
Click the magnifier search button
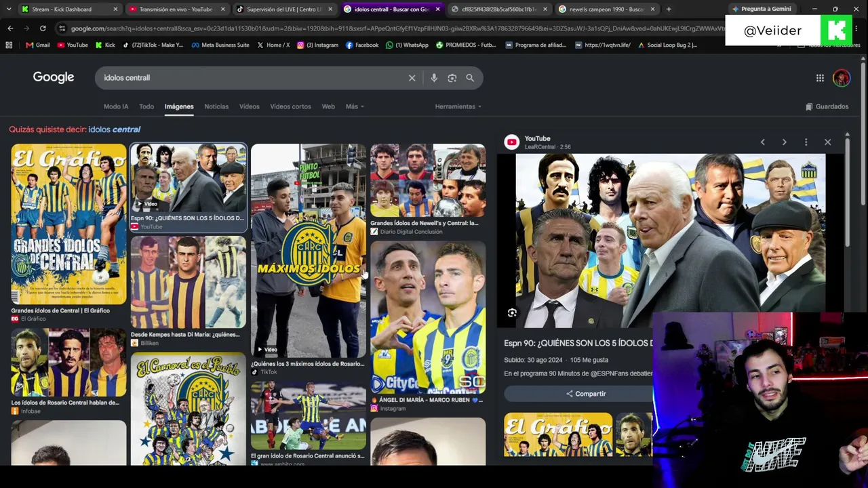[x=470, y=78]
